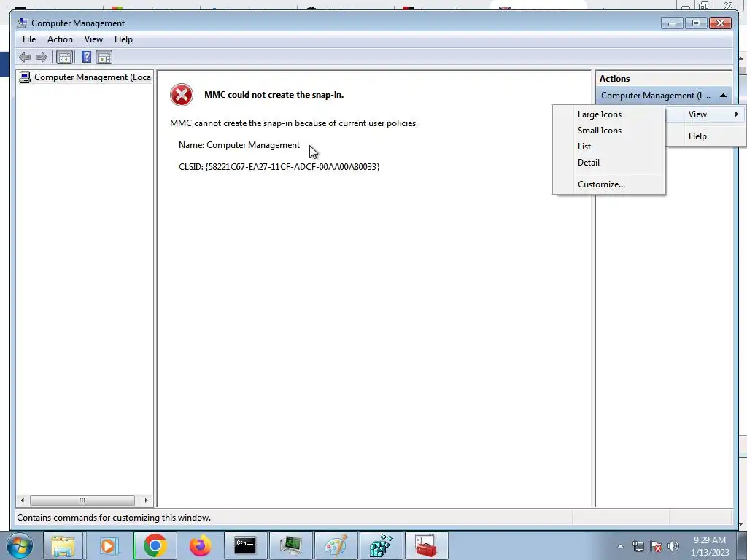Open the View menu in menu bar
This screenshot has width=747, height=560.
click(x=93, y=39)
